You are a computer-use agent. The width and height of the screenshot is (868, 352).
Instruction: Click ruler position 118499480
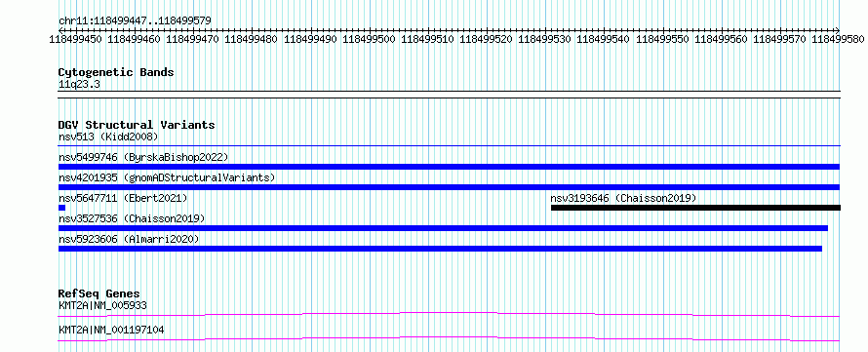coord(252,39)
